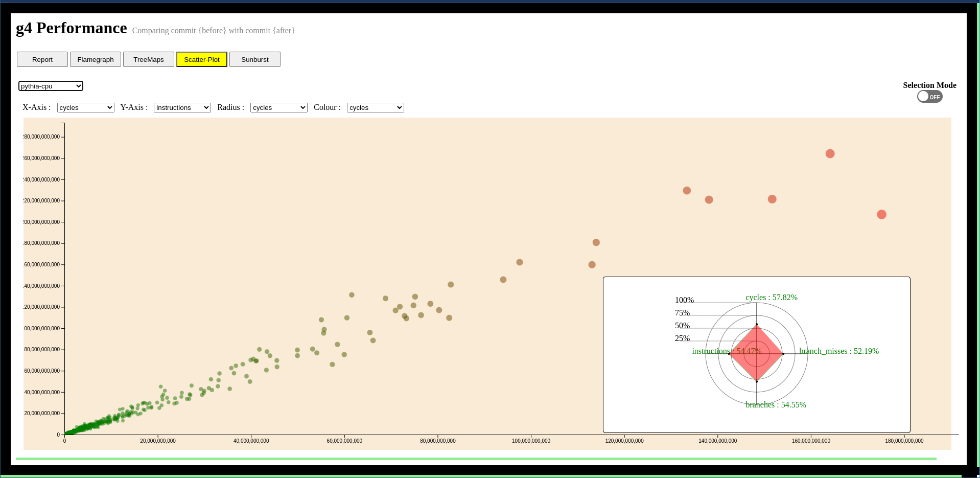The image size is (980, 478).
Task: Click the 50% radar ring label
Action: pyautogui.click(x=682, y=326)
